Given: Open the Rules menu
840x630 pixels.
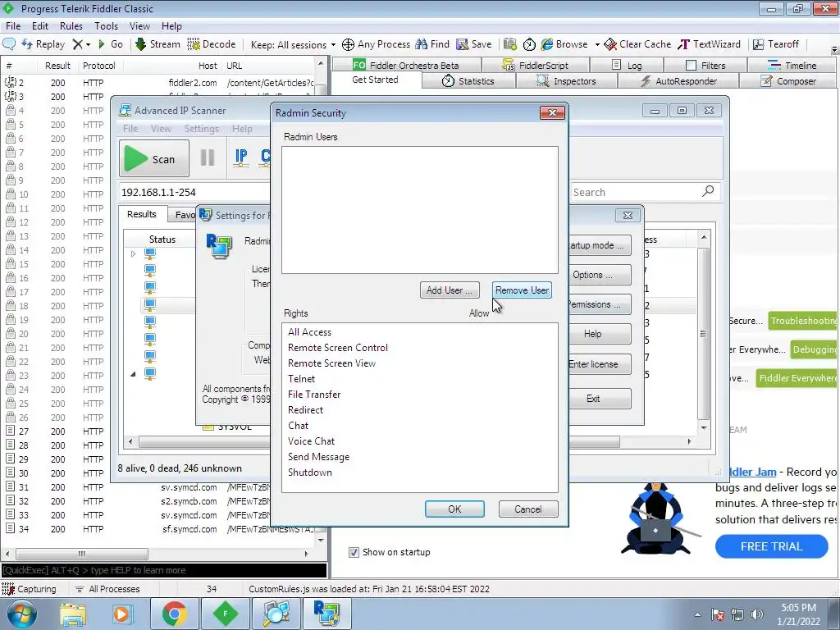Looking at the screenshot, I should click(x=71, y=26).
